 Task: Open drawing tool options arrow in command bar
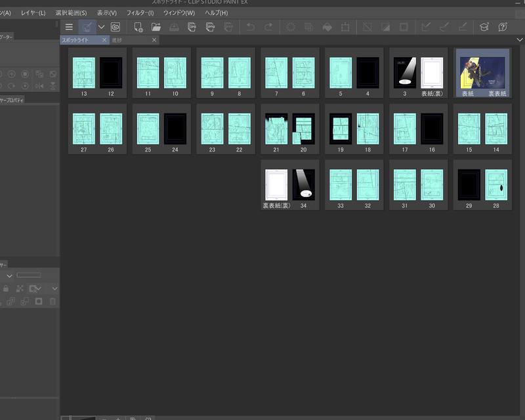click(102, 27)
